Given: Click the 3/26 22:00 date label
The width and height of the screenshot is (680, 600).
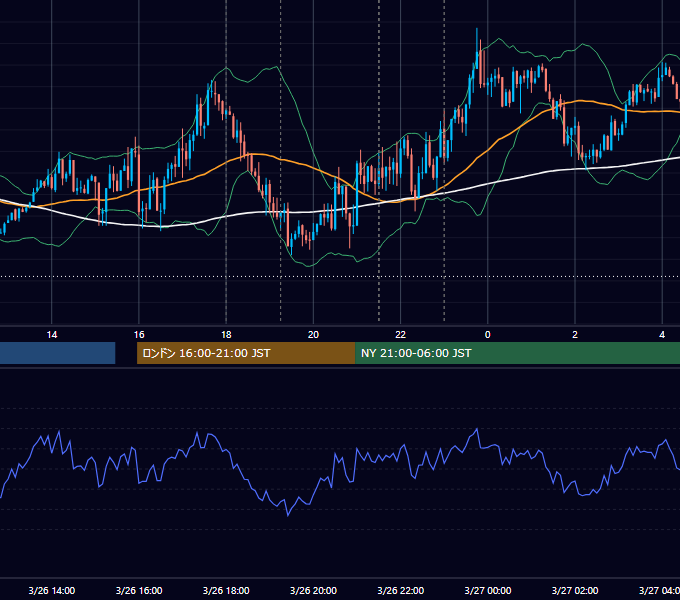Looking at the screenshot, I should [400, 590].
